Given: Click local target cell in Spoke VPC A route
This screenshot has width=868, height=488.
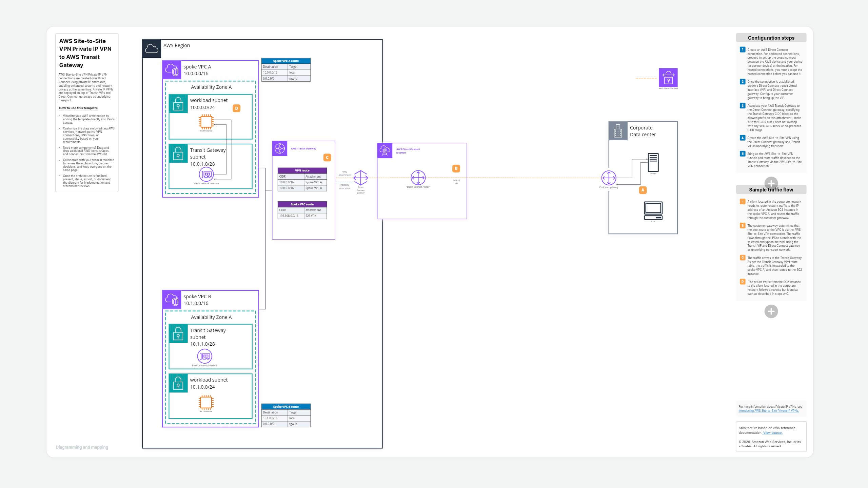Looking at the screenshot, I should point(299,73).
